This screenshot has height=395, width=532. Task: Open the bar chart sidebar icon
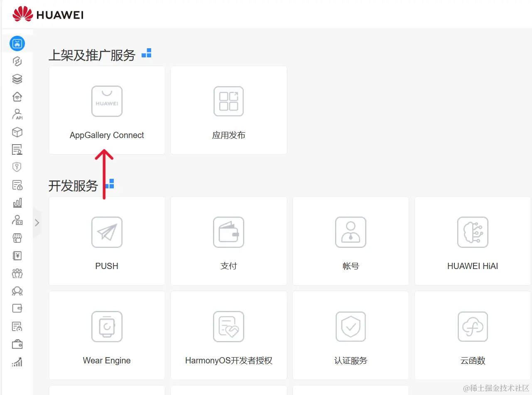pyautogui.click(x=17, y=202)
